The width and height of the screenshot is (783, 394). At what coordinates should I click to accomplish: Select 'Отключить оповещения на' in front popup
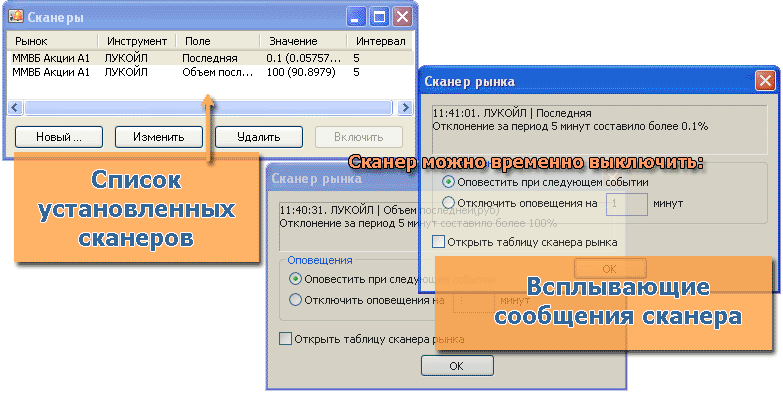[x=448, y=203]
